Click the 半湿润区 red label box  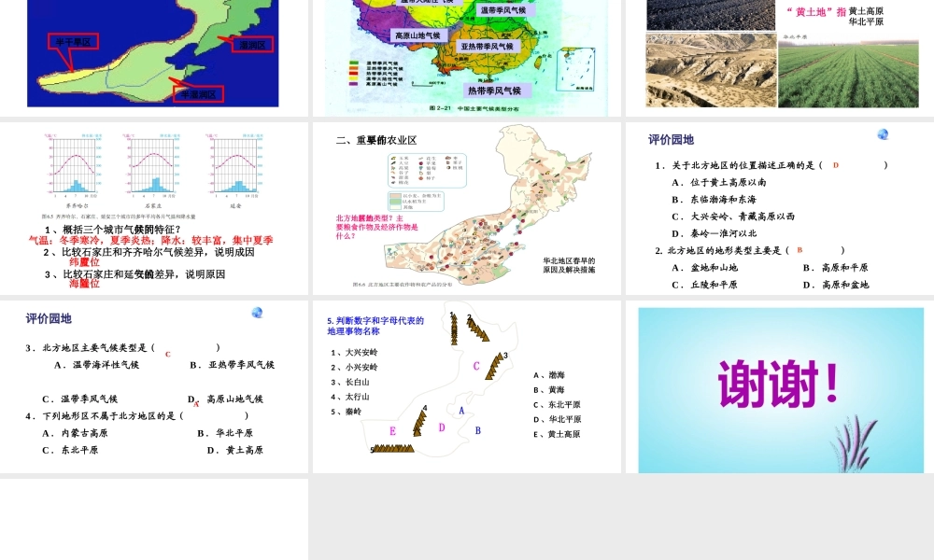(198, 94)
